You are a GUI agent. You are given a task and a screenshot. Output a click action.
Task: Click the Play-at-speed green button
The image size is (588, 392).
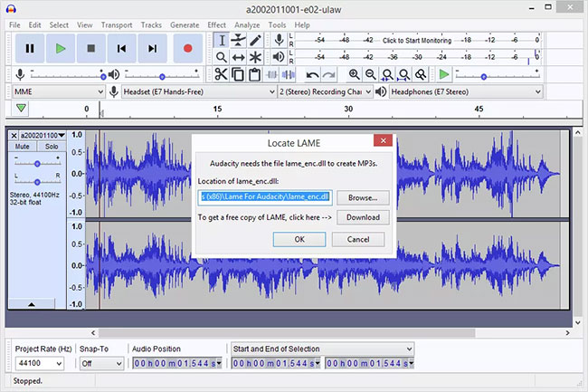443,74
